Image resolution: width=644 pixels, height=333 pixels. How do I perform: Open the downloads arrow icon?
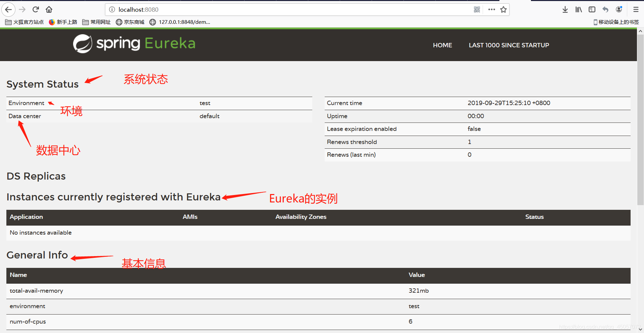click(x=565, y=9)
